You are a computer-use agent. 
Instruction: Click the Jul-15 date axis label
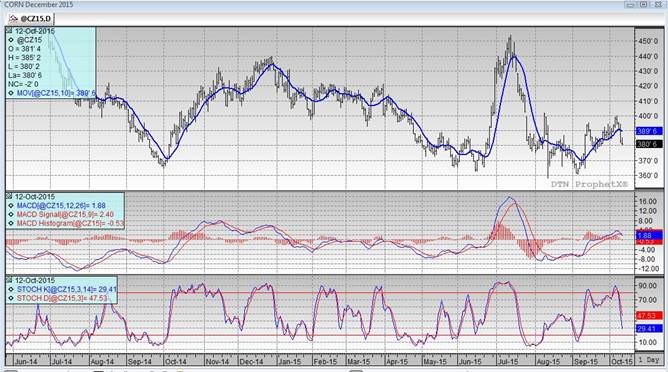tap(507, 362)
